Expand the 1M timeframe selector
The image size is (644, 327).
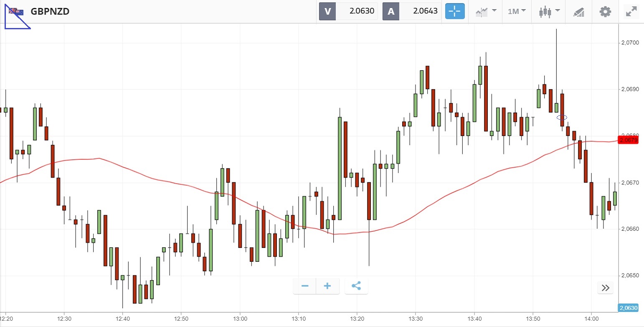point(517,11)
